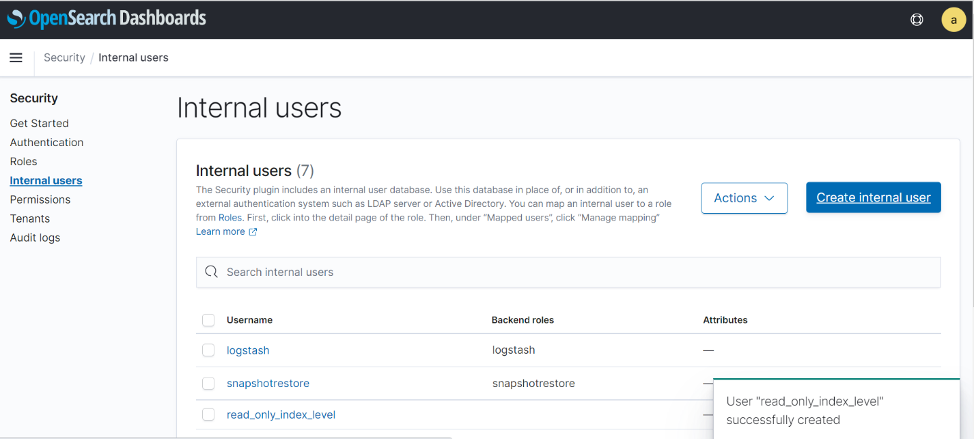
Task: Select all users with header checkbox
Action: pyautogui.click(x=209, y=320)
